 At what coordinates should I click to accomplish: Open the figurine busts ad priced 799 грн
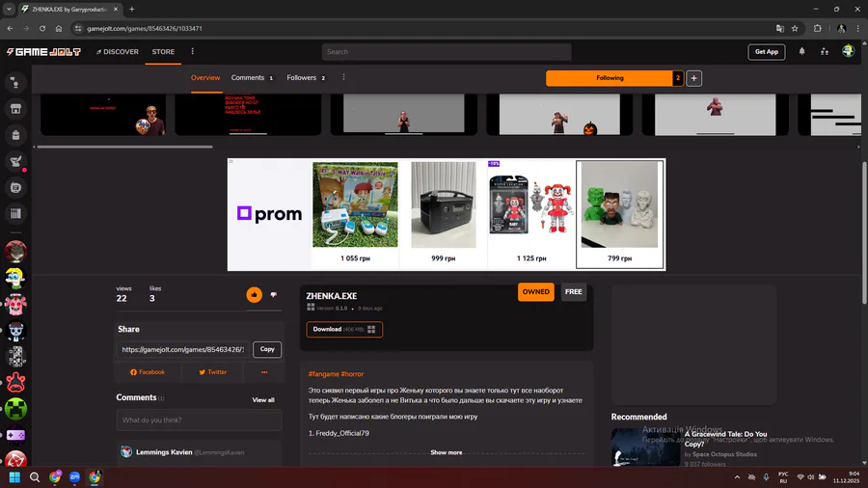point(619,214)
